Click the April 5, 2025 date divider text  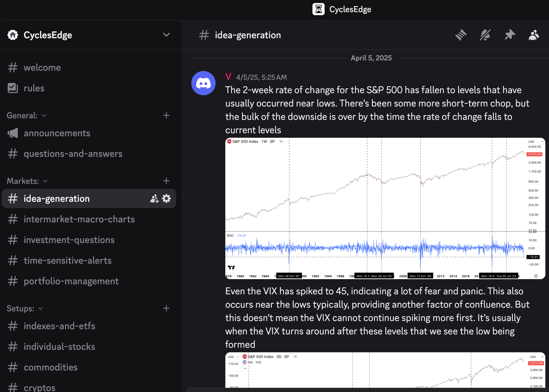coord(371,58)
